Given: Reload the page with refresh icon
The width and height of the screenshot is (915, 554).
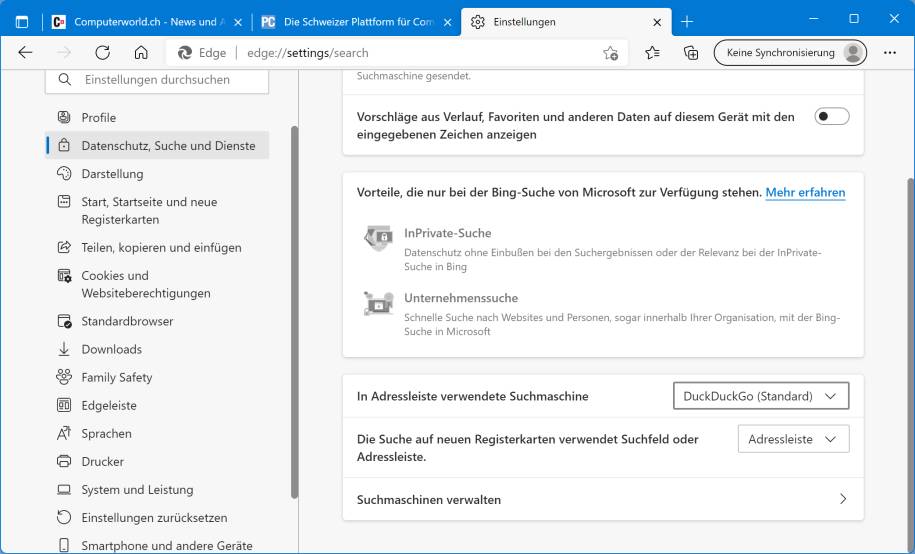Looking at the screenshot, I should [103, 53].
